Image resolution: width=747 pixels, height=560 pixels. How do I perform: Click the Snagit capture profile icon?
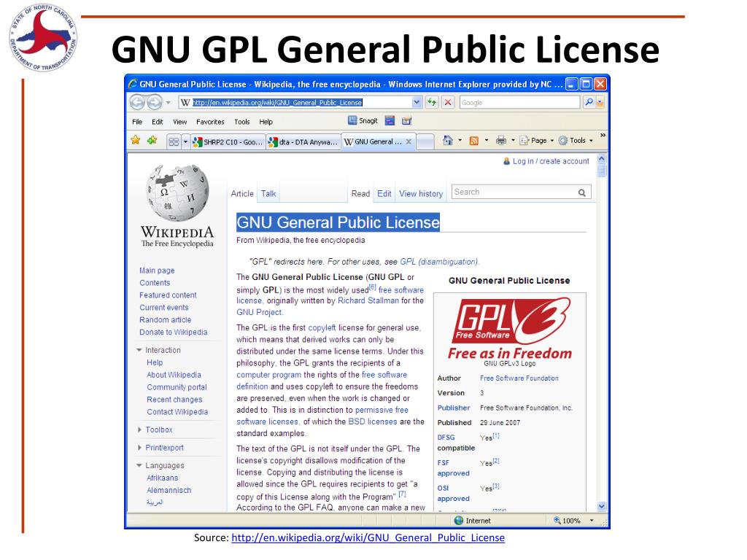(x=406, y=121)
